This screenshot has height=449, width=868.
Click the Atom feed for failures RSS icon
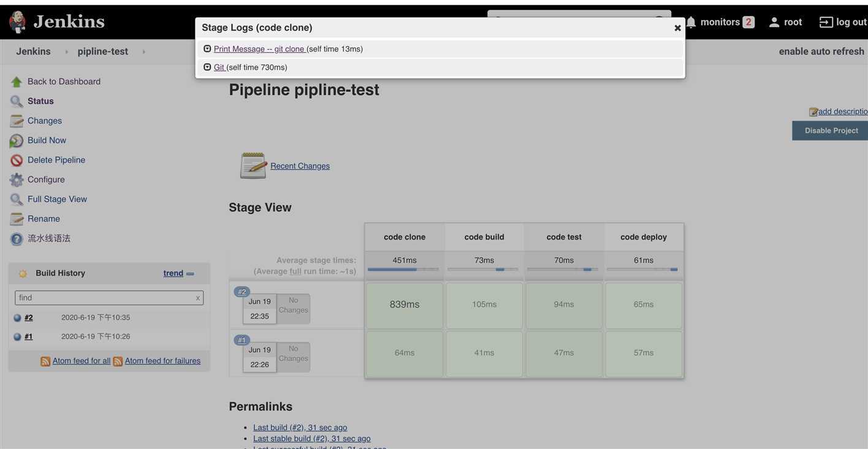tap(118, 361)
